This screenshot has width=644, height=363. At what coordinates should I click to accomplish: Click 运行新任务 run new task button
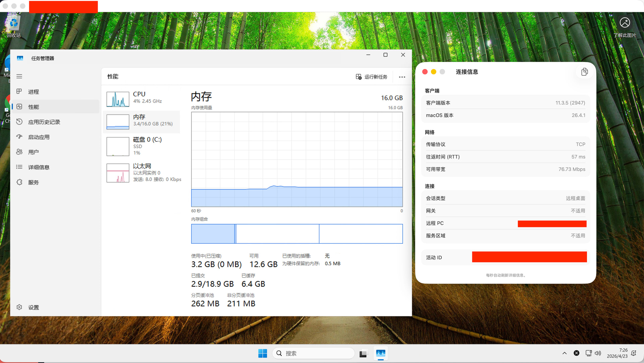click(x=372, y=77)
